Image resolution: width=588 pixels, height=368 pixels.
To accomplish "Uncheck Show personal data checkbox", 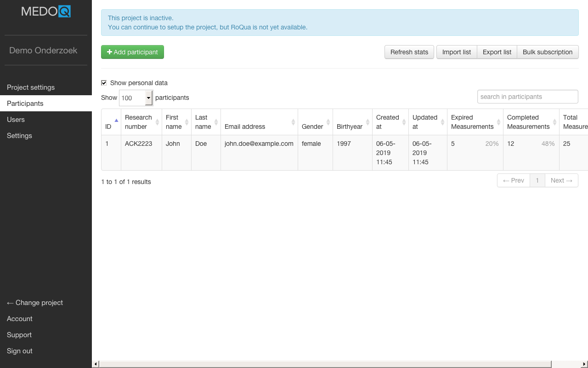I will [104, 83].
